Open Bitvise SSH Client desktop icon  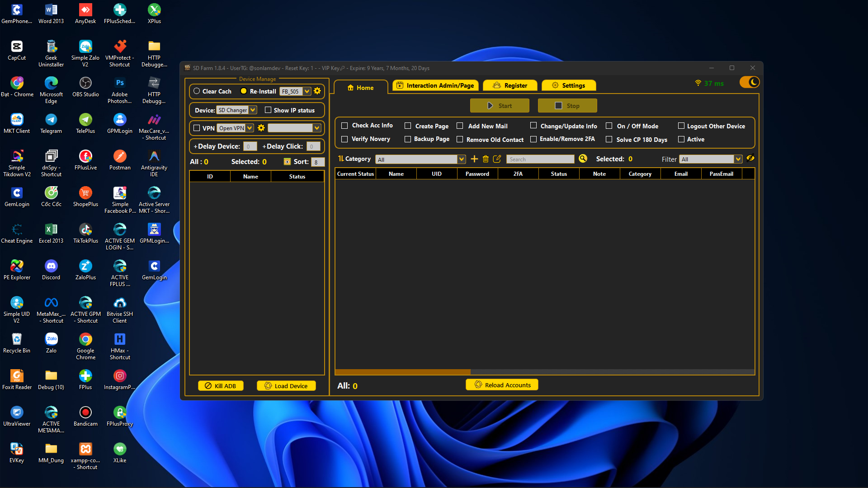120,310
